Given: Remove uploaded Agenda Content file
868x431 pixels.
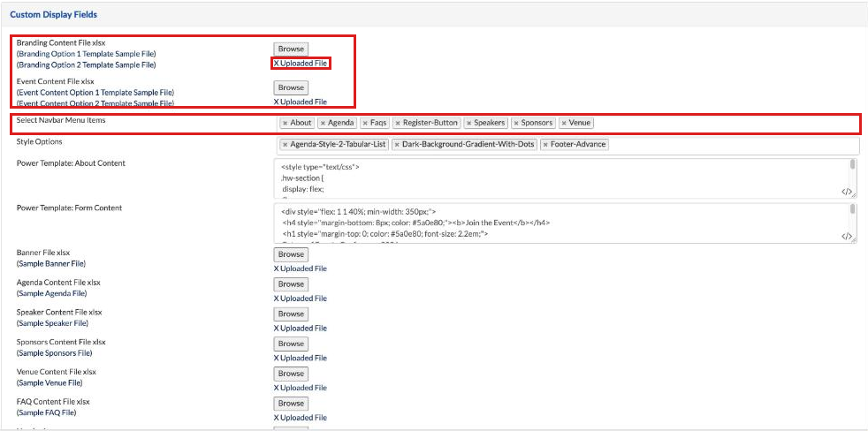Looking at the screenshot, I should click(277, 299).
